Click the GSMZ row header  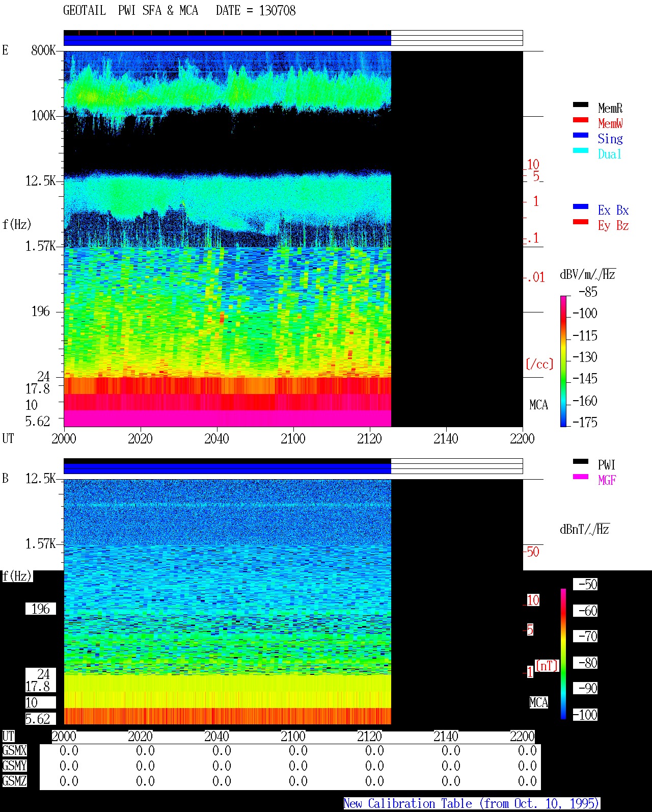[14, 781]
